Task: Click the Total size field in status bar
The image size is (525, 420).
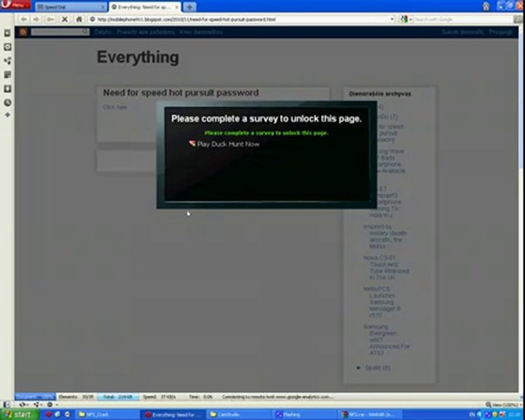Action: click(118, 397)
